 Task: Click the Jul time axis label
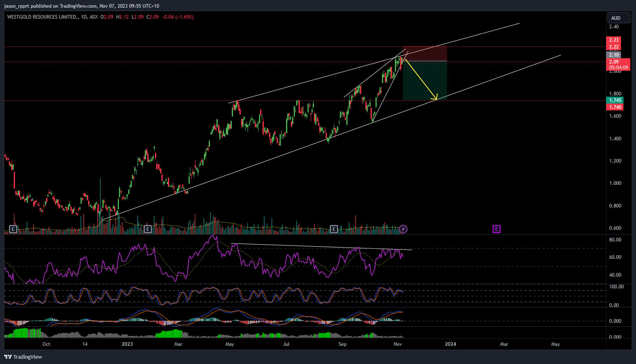point(286,344)
